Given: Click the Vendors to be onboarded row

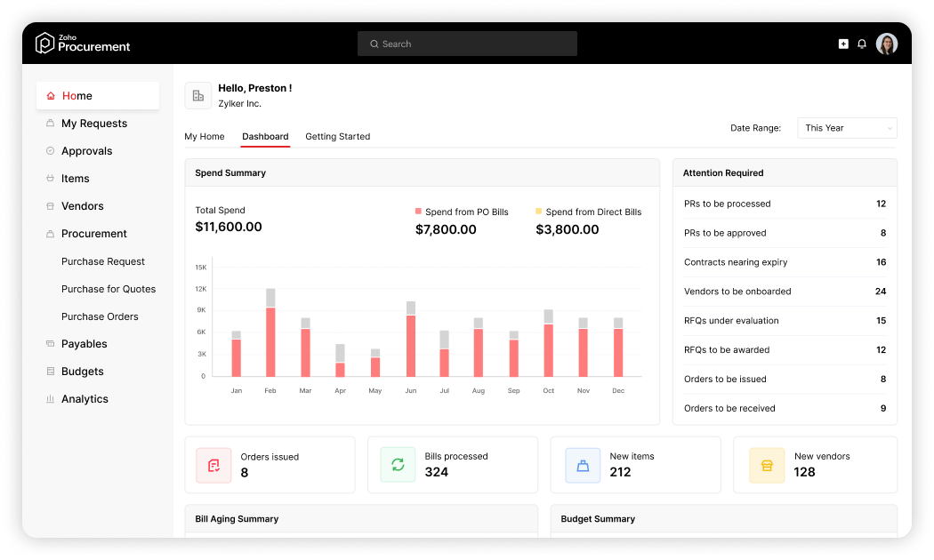Looking at the screenshot, I should coord(785,292).
